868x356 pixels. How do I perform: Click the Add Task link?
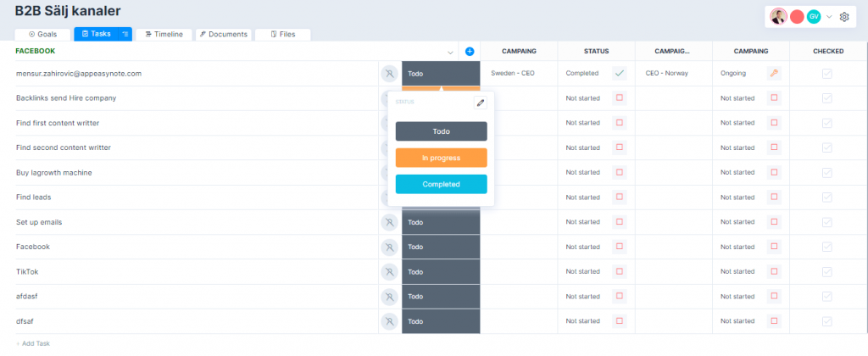coord(33,344)
